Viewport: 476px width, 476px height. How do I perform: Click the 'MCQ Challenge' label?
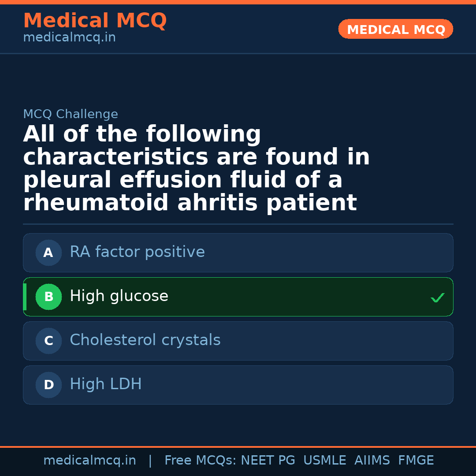point(71,115)
